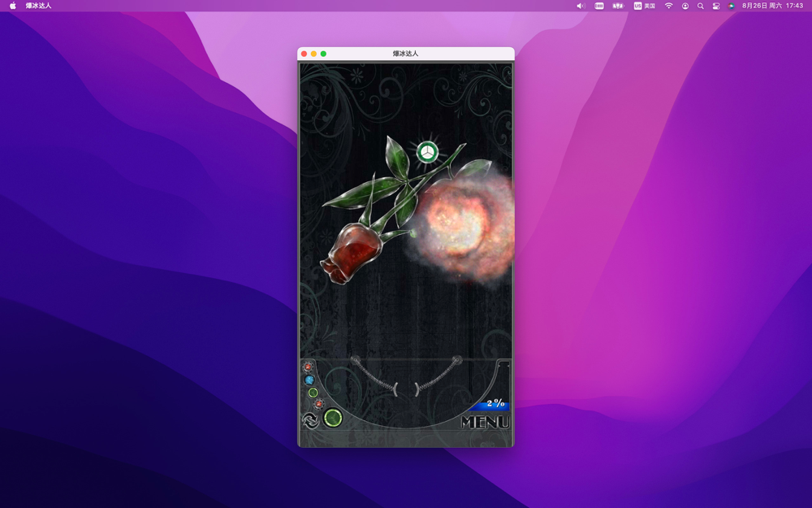
Task: Open Control Center icon
Action: pos(715,6)
